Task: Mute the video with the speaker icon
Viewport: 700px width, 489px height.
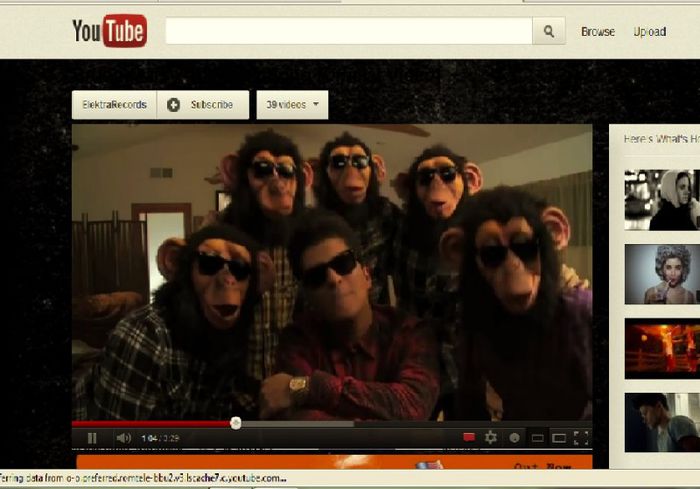Action: (123, 438)
